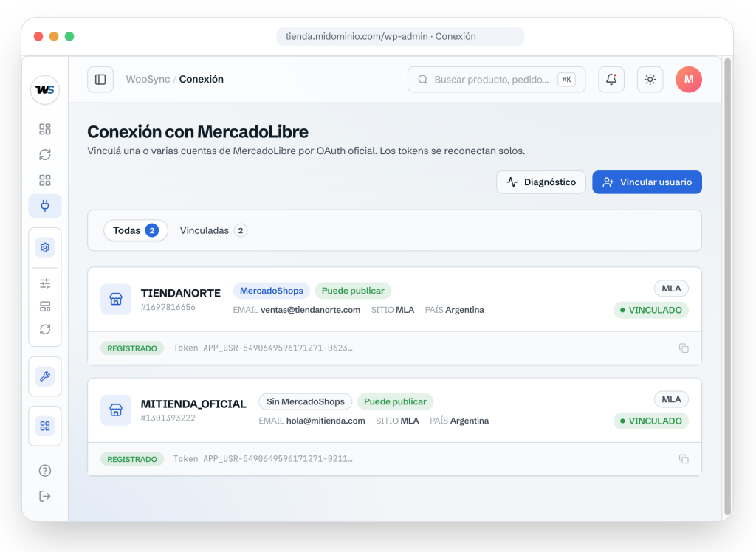Screen dimensions: 756x552
Task: Open the help question mark icon
Action: pyautogui.click(x=45, y=471)
